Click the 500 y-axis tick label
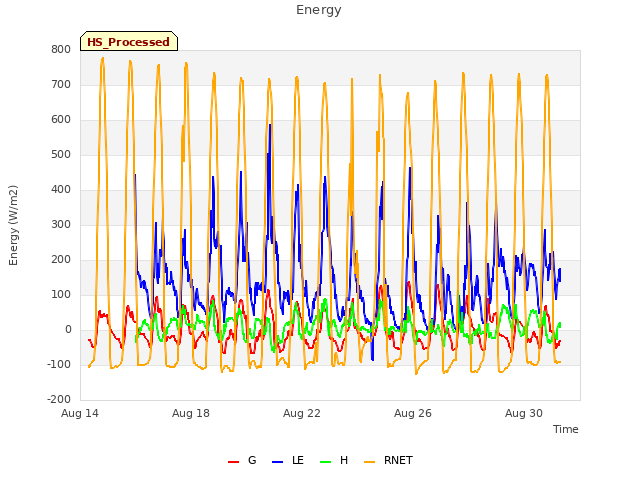Viewport: 640px width, 480px height. click(x=61, y=155)
